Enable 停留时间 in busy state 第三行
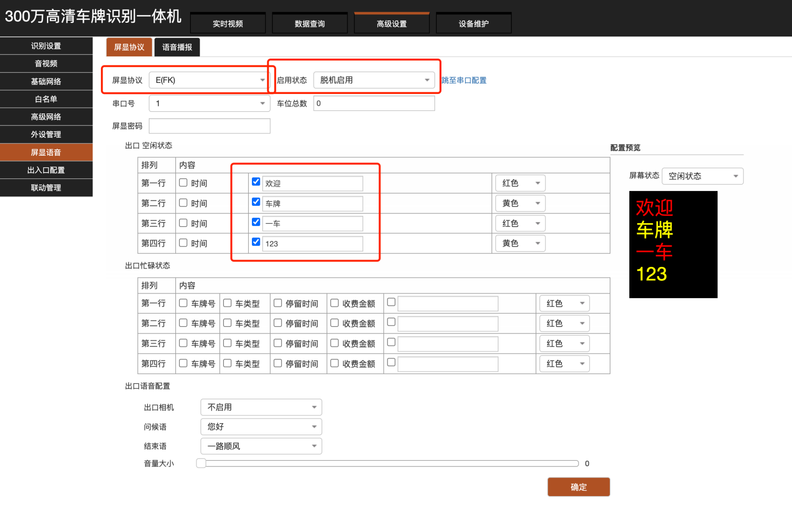 tap(278, 343)
